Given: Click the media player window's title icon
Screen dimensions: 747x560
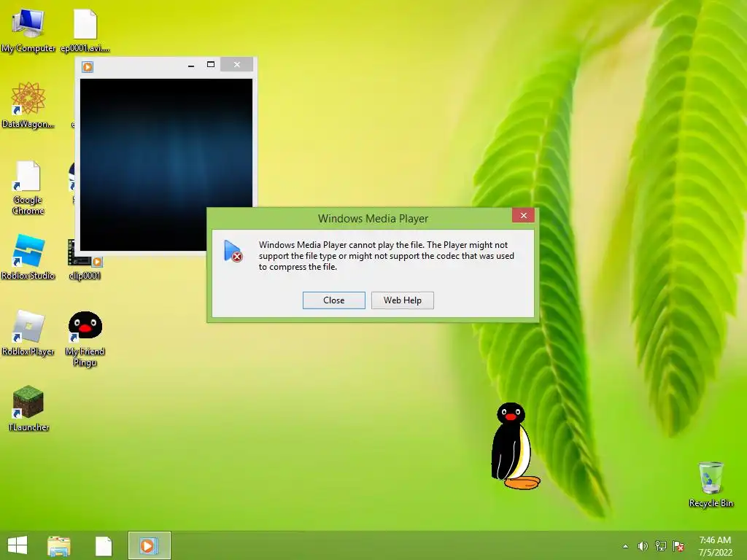Looking at the screenshot, I should coord(88,66).
